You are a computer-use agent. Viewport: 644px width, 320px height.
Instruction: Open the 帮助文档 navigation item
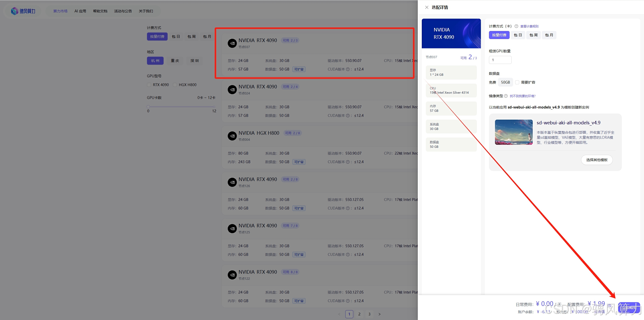pyautogui.click(x=100, y=11)
